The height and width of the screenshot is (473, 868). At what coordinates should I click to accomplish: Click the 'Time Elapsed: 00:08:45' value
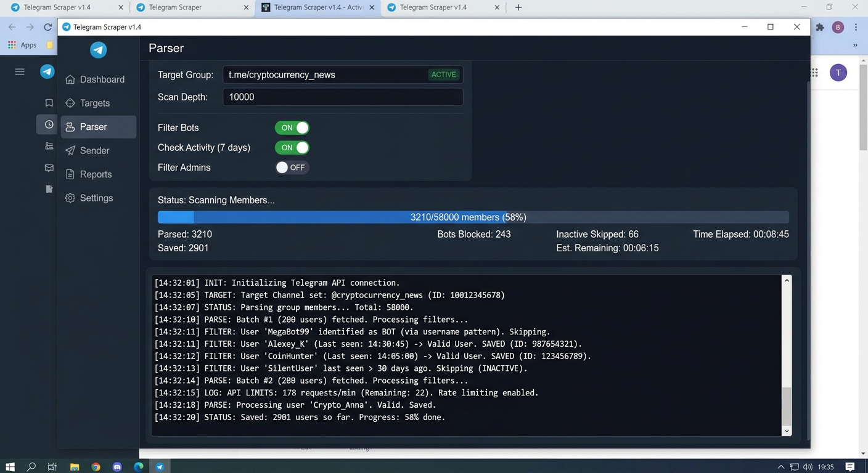pos(741,235)
